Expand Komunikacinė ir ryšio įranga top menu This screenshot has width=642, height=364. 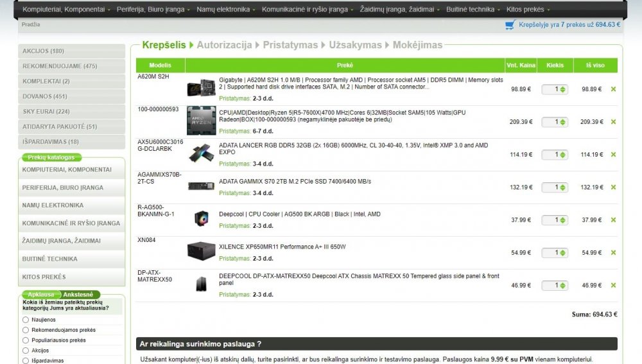[x=307, y=10]
